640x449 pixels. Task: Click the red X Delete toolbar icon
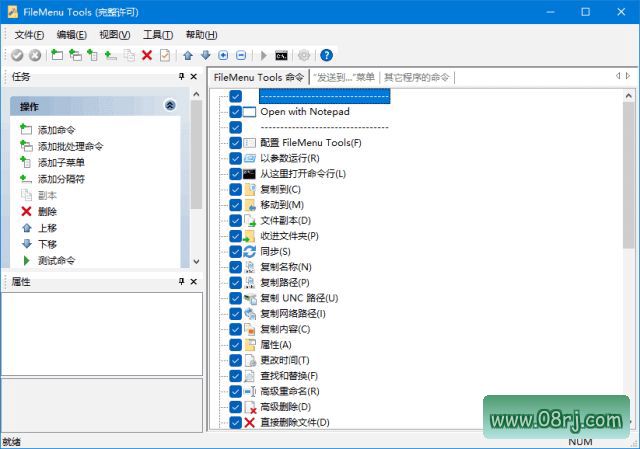click(147, 55)
